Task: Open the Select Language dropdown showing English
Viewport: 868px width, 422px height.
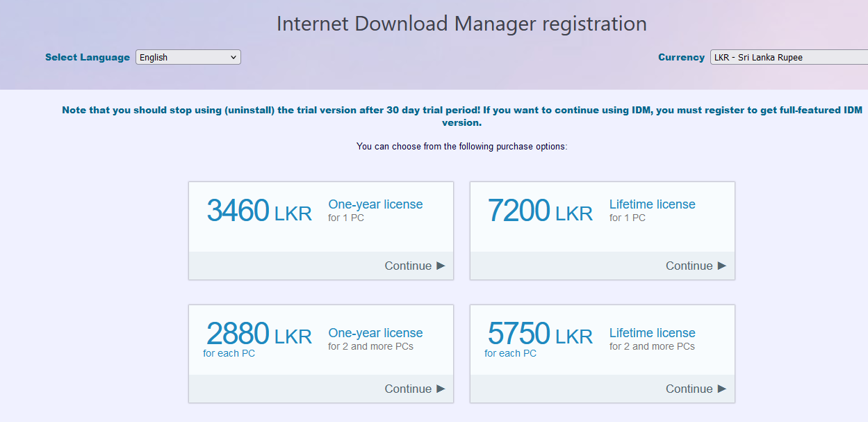Action: point(188,57)
